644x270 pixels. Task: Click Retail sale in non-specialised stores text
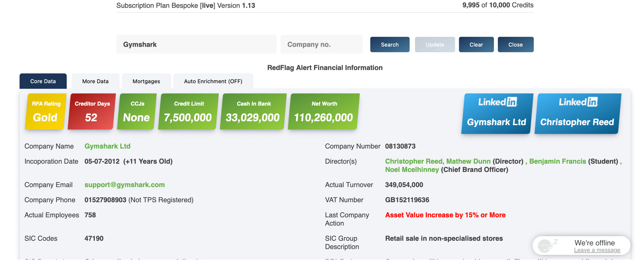[x=444, y=239]
